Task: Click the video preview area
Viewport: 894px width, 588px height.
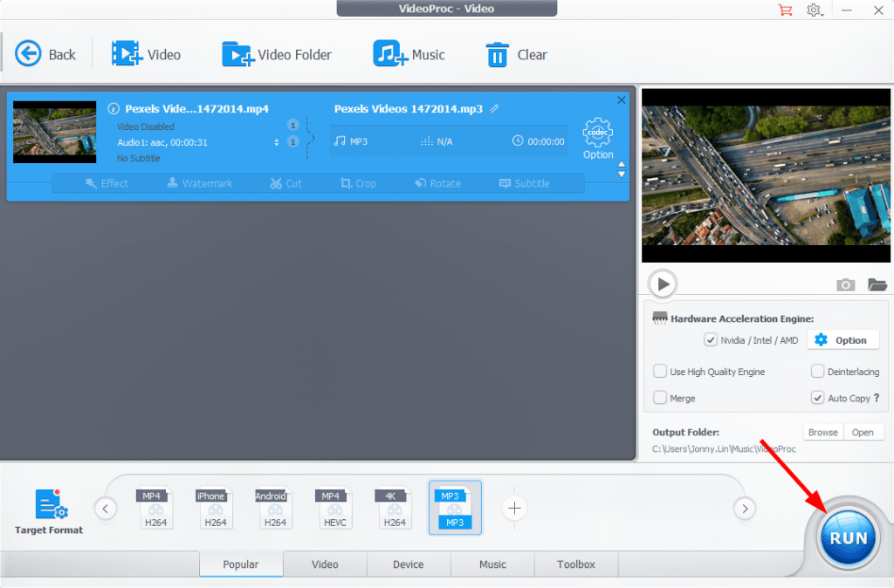Action: [x=766, y=175]
